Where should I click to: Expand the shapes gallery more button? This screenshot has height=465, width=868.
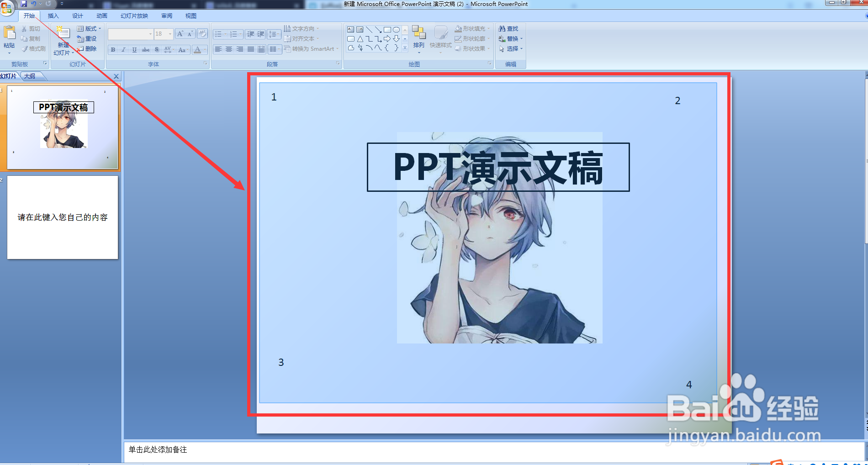405,48
